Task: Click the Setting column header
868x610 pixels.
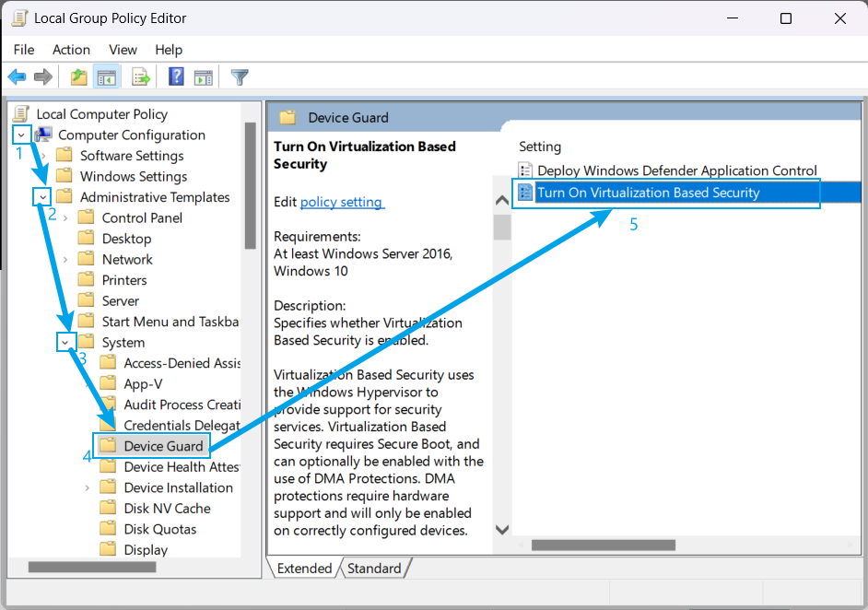Action: point(540,147)
